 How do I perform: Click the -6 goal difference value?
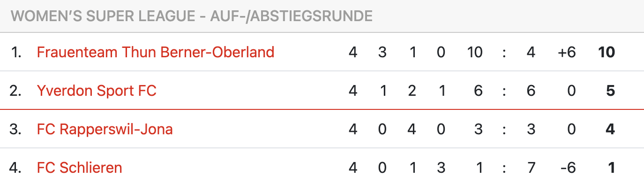(569, 167)
